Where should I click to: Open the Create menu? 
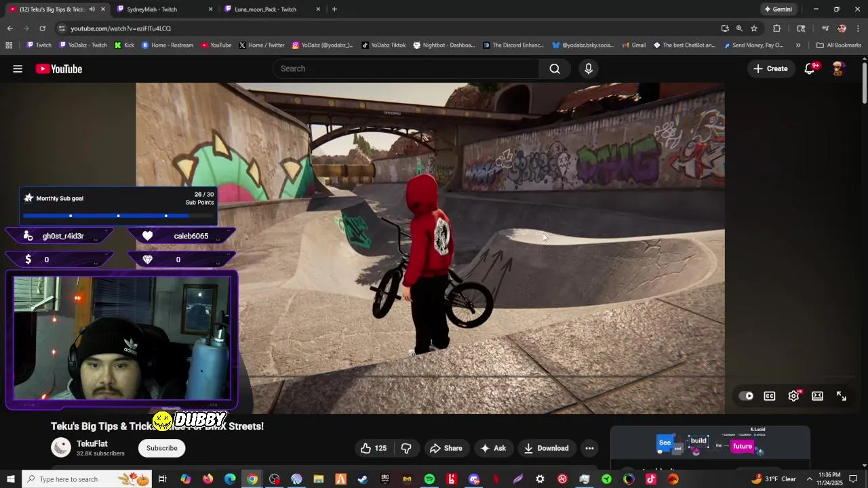(770, 68)
